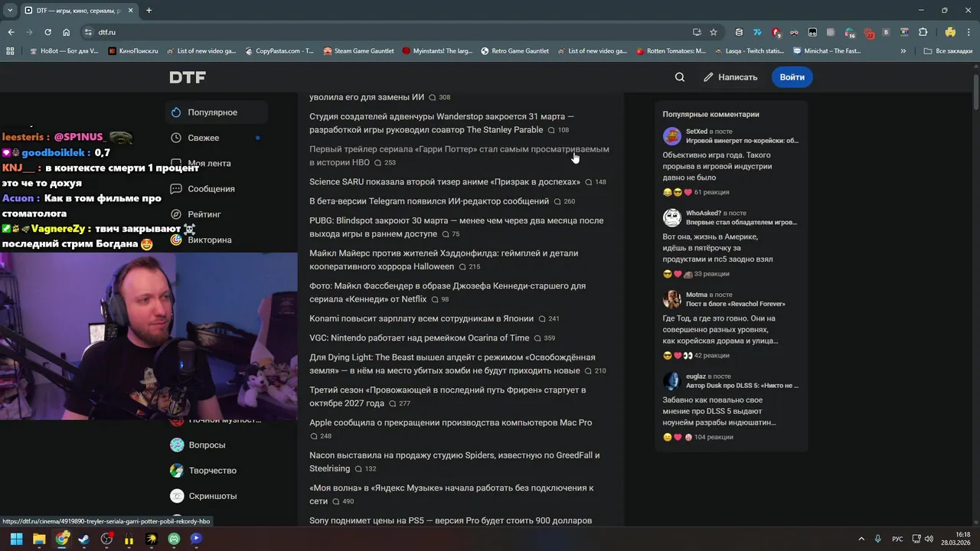
Task: Click the Викторина sidebar icon
Action: coord(176,240)
